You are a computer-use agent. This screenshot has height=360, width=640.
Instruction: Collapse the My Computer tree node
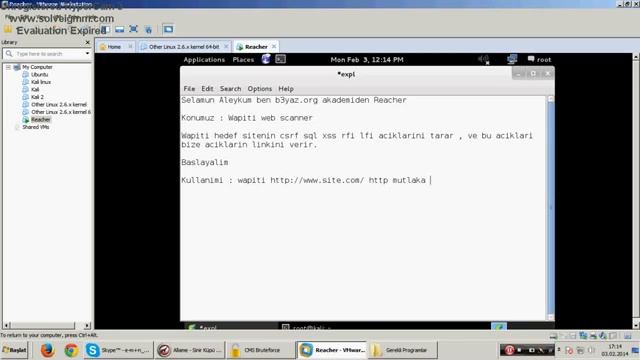click(8, 67)
